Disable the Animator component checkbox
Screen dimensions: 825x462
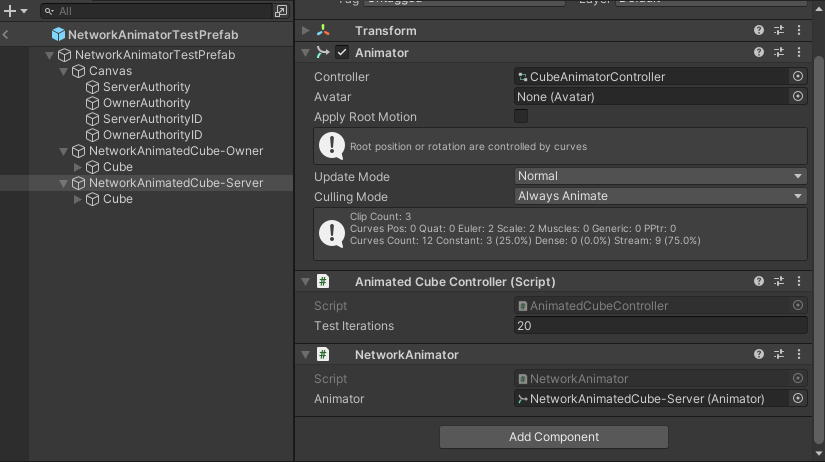click(342, 52)
